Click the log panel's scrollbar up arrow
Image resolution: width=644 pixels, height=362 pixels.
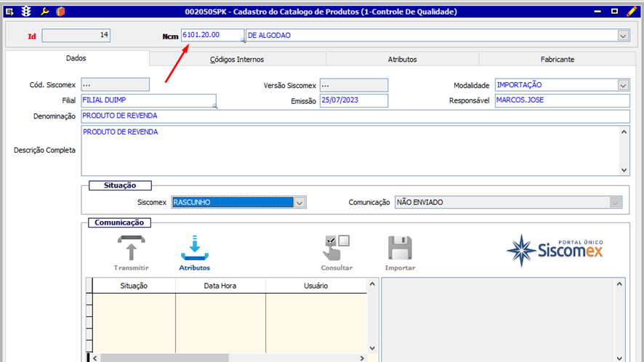pyautogui.click(x=619, y=284)
